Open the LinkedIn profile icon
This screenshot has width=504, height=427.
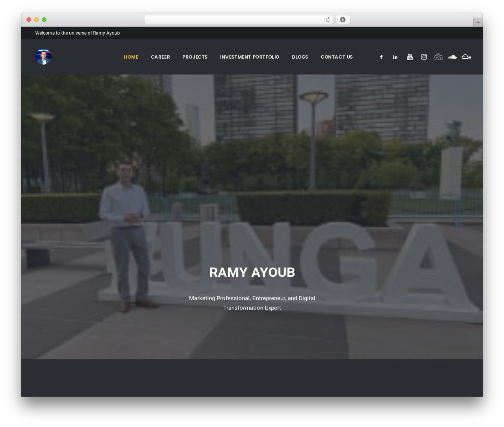[395, 57]
